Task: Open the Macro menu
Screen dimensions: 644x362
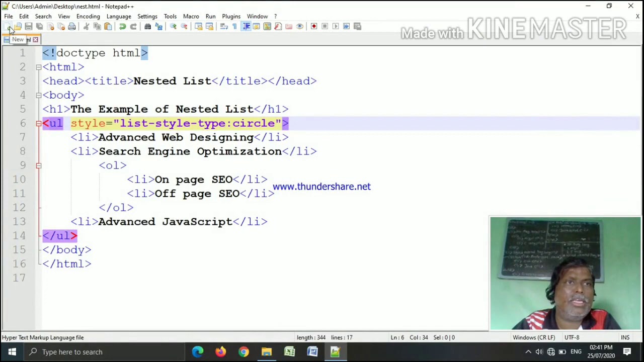Action: 191,16
